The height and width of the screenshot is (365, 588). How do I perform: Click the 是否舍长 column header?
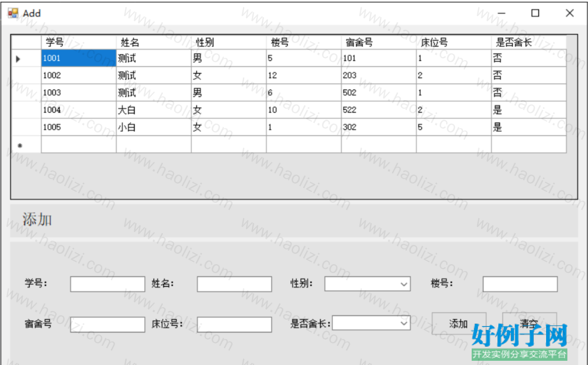click(x=529, y=42)
